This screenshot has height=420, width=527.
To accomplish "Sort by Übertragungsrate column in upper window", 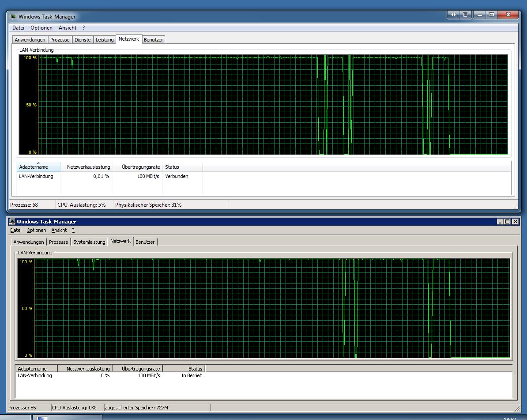I will [x=138, y=167].
